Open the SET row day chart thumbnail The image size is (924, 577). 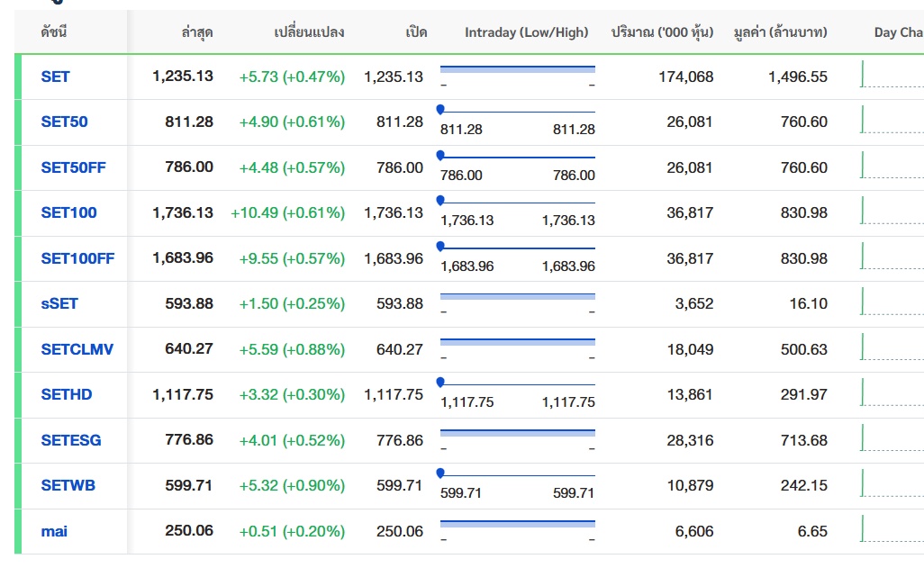coord(892,74)
